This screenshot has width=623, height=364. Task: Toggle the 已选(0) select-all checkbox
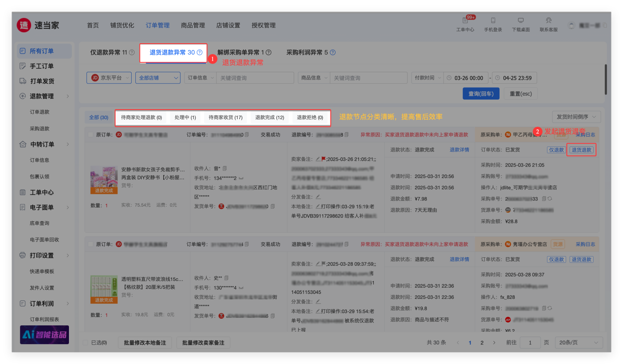tap(86, 342)
